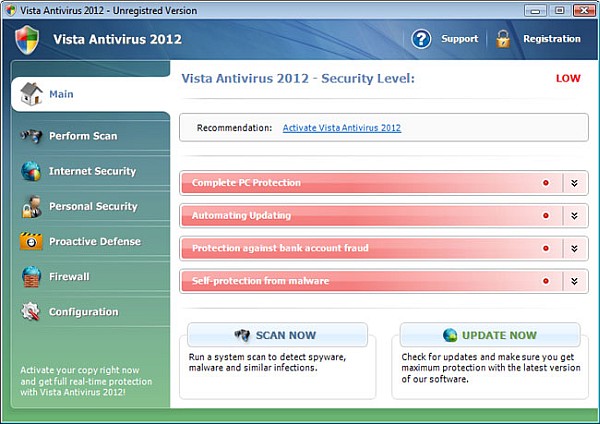Click the Perform Scan binoculars icon

point(31,136)
